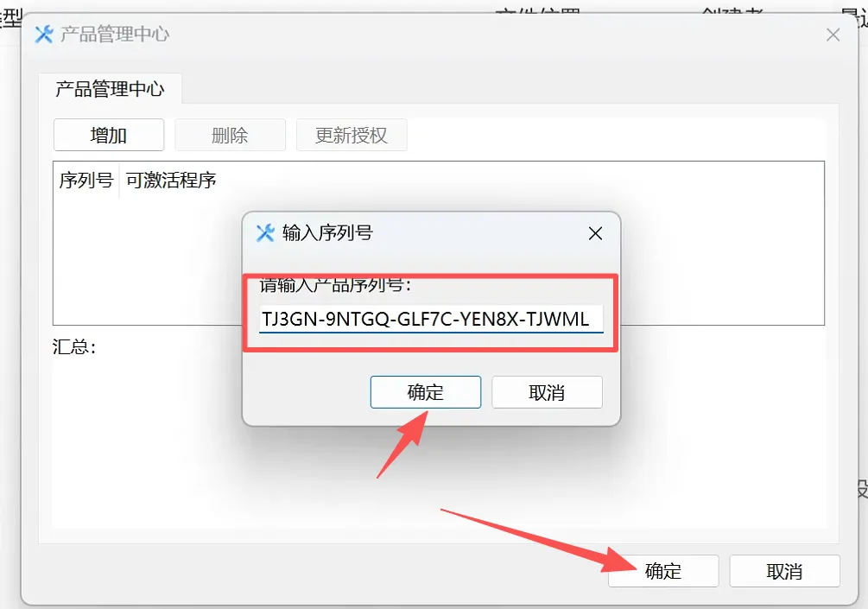The width and height of the screenshot is (868, 609).
Task: Close the 产品管理中心 window using the X
Action: (833, 35)
